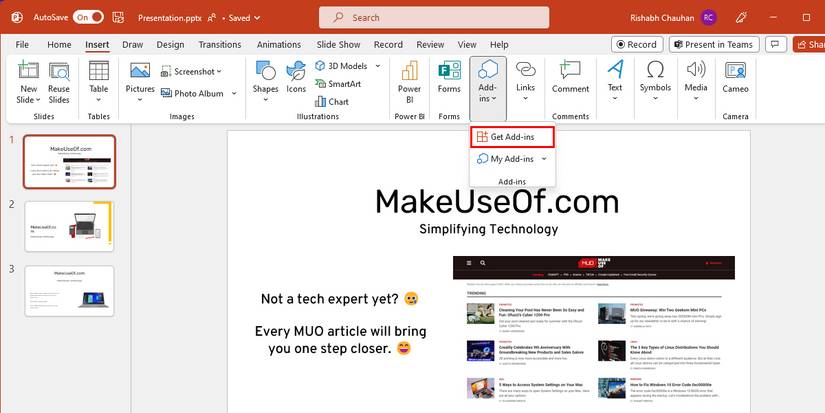Open the Text group

click(615, 82)
